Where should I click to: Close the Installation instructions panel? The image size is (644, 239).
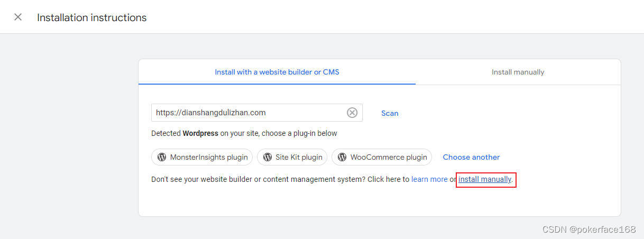click(x=18, y=17)
